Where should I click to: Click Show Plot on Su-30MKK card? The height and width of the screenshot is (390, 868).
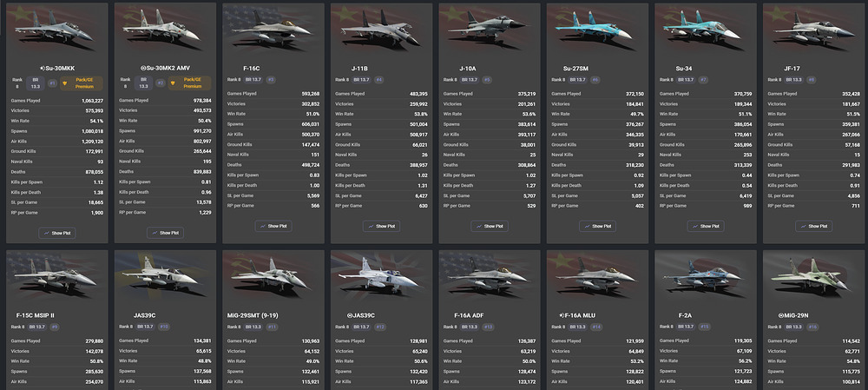pos(57,233)
